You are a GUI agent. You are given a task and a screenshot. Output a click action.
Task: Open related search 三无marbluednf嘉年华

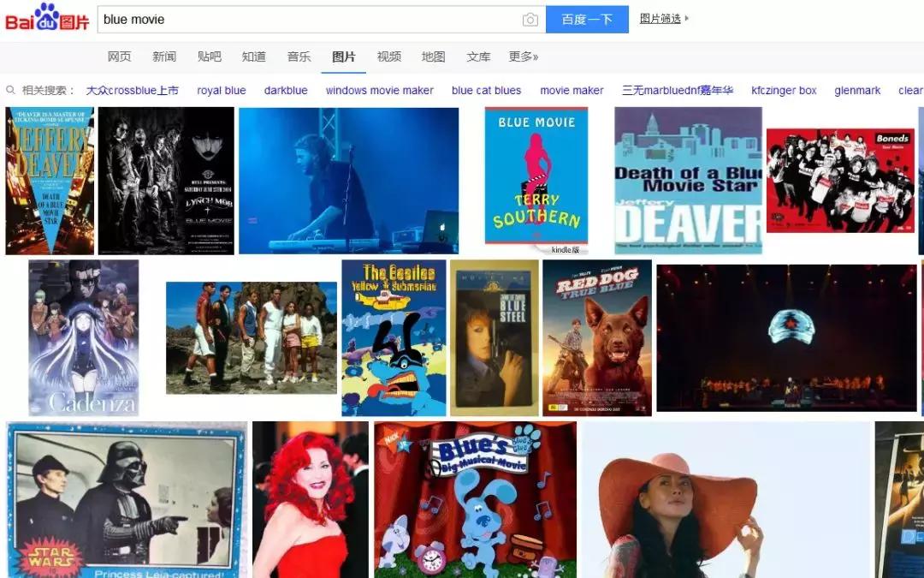(678, 90)
